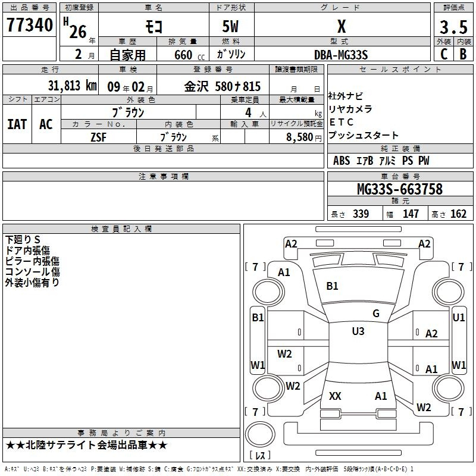
Task: Select sales point プッシュスタート
Action: click(x=363, y=135)
